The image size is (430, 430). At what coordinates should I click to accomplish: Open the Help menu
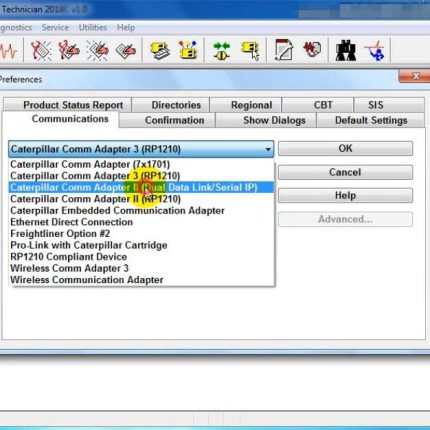(x=126, y=28)
